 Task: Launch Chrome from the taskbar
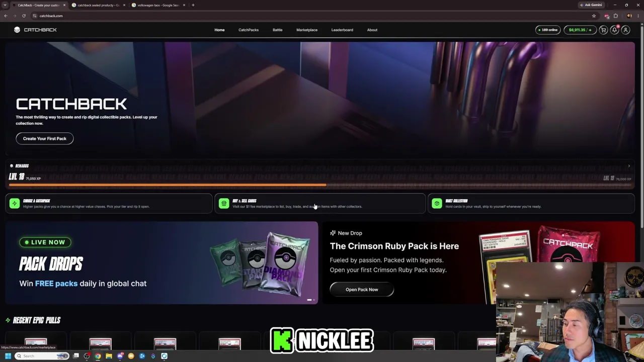(98, 356)
